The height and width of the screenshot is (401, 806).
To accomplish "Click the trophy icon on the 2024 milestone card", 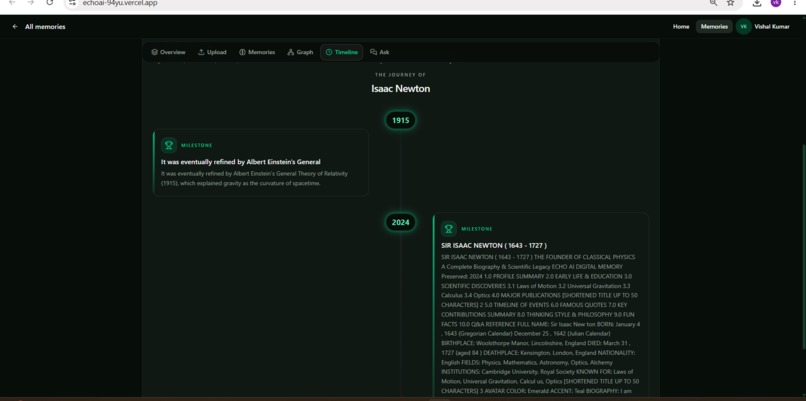I will (449, 229).
